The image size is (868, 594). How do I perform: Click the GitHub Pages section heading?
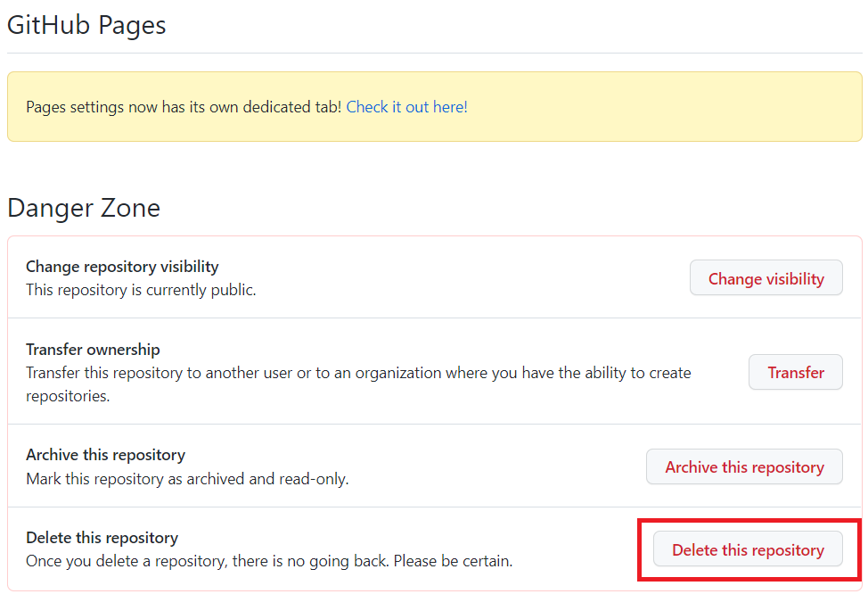point(86,25)
